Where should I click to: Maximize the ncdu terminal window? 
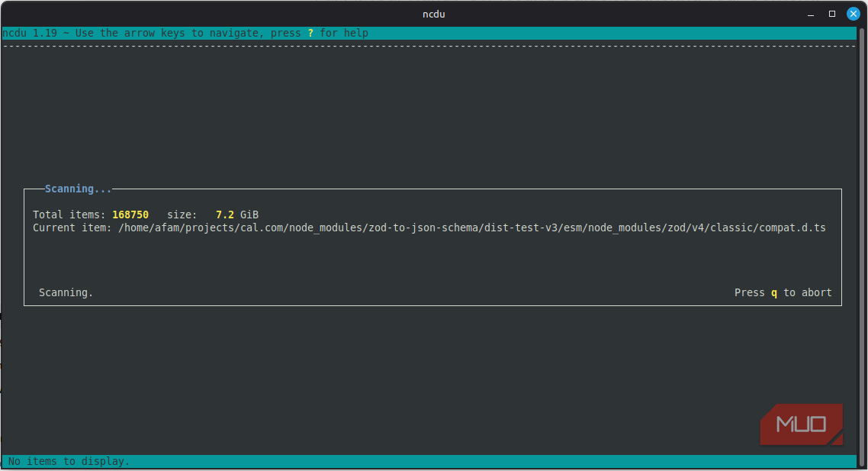click(831, 14)
